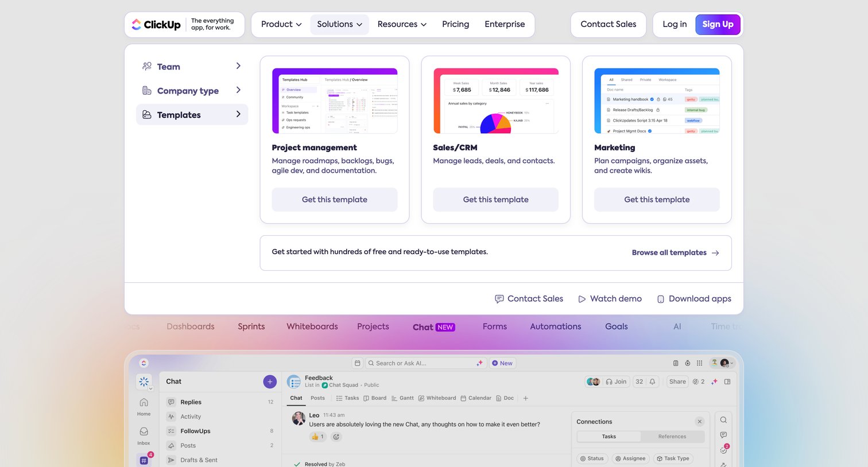Open FollowUps in the Chat list
Screen dimensions: 868x467
pyautogui.click(x=220, y=431)
